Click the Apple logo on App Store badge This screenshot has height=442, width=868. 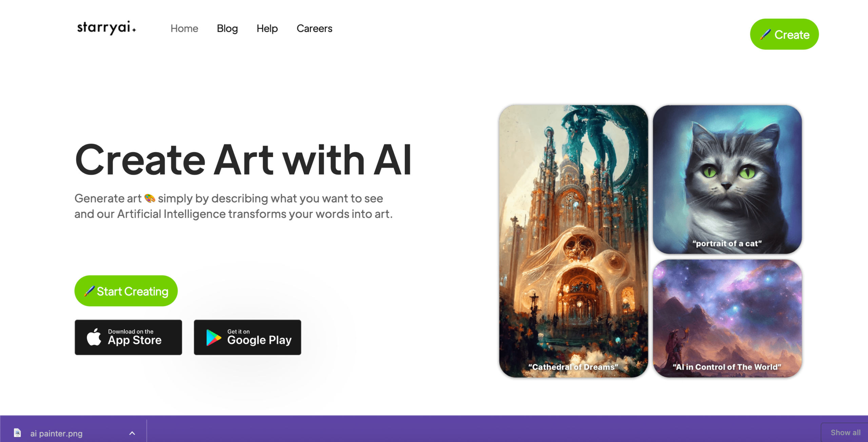click(x=94, y=337)
